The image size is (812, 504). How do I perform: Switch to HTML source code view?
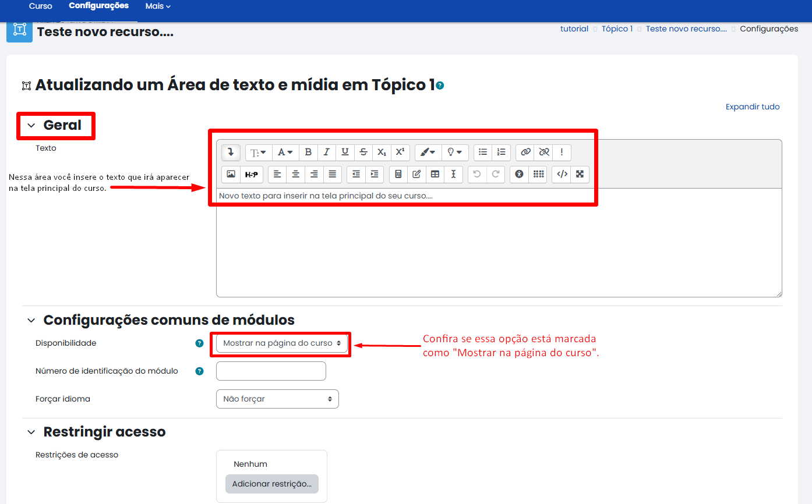coord(561,174)
